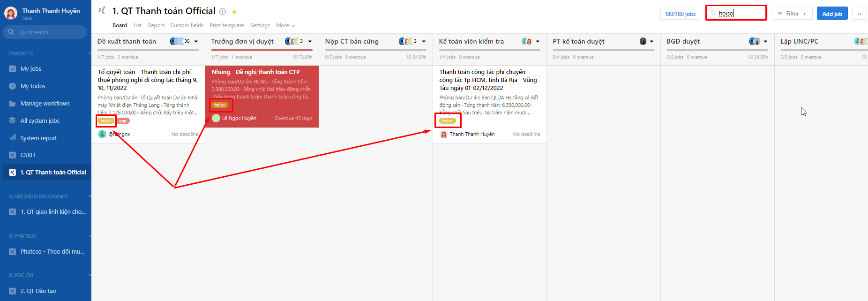Click member avatars of Kế toán viên kiểm tra
868x301 pixels.
[x=527, y=41]
